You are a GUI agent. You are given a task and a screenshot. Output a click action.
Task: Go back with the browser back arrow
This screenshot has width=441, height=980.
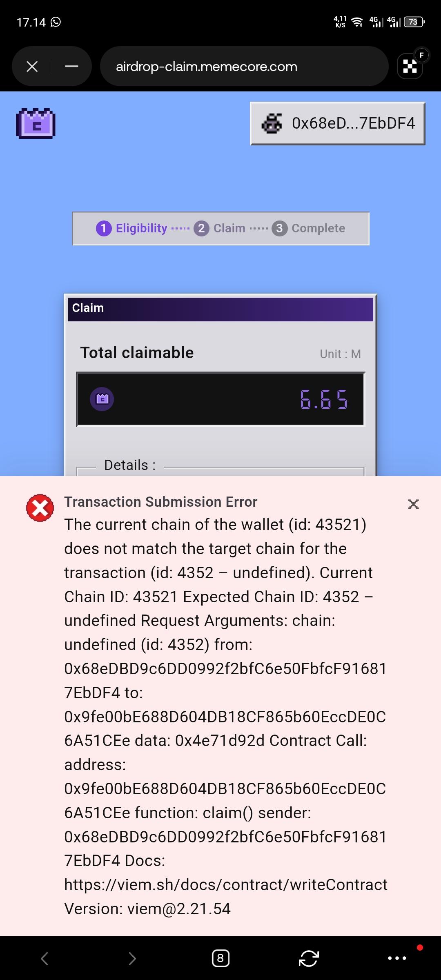45,958
